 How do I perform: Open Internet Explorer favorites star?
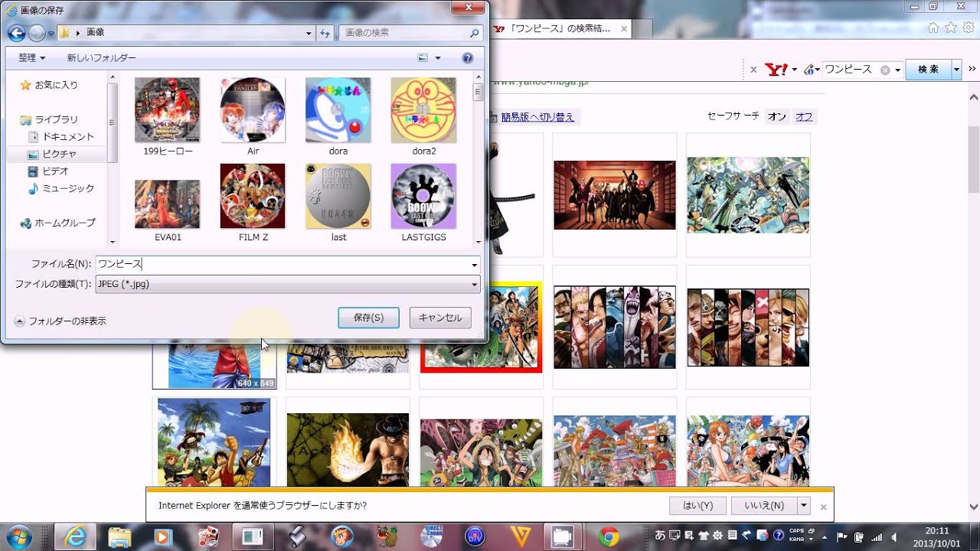click(x=951, y=28)
